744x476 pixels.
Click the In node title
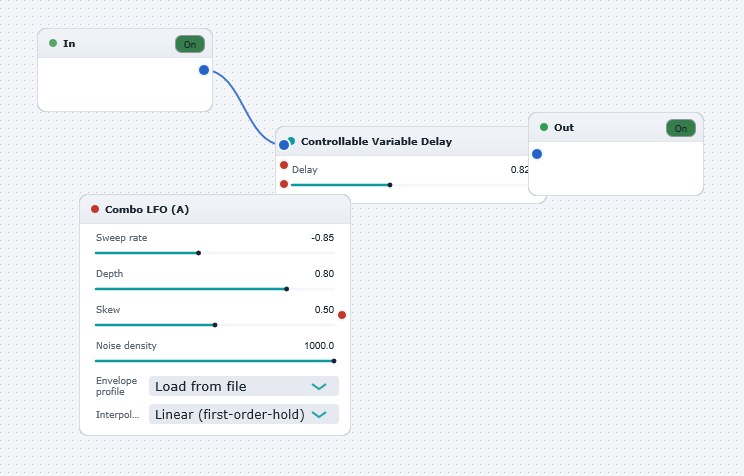pyautogui.click(x=69, y=44)
